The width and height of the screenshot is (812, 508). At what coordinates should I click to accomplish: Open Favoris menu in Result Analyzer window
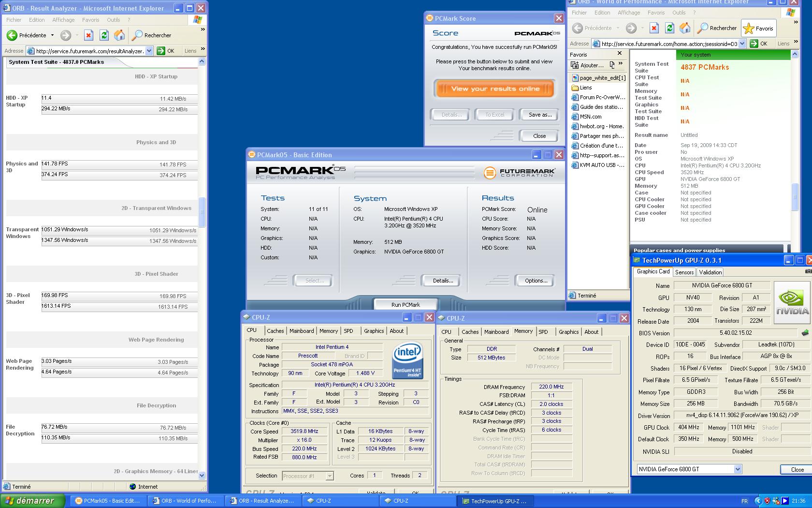click(90, 20)
